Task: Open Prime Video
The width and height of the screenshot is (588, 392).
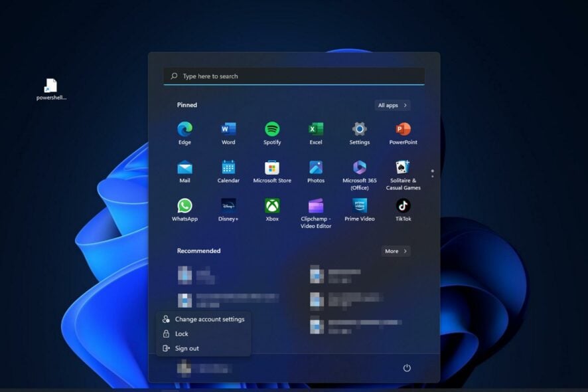Action: 359,210
